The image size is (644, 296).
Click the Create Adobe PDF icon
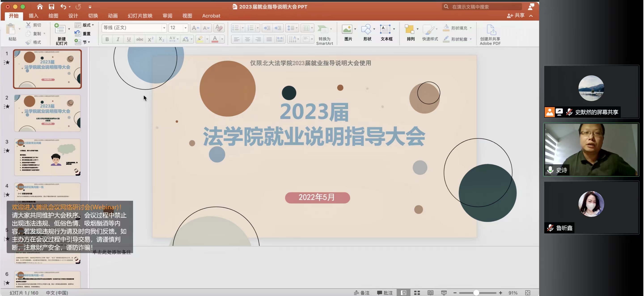[x=491, y=30]
